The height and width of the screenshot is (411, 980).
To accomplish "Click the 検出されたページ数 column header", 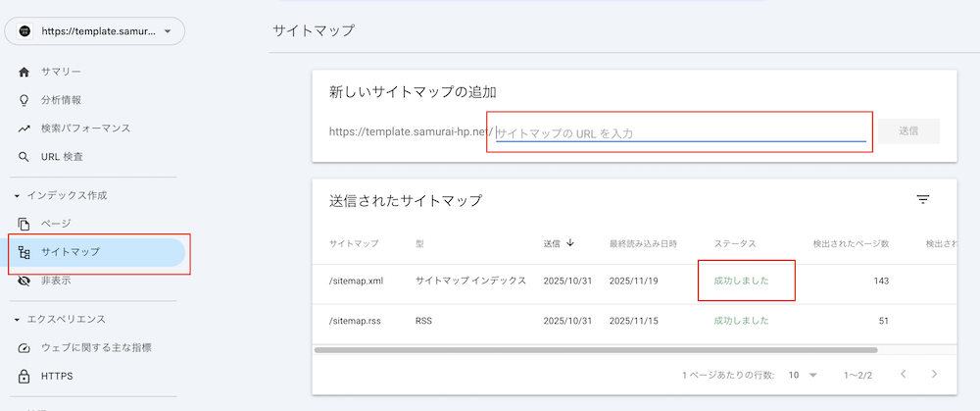I will pyautogui.click(x=851, y=243).
